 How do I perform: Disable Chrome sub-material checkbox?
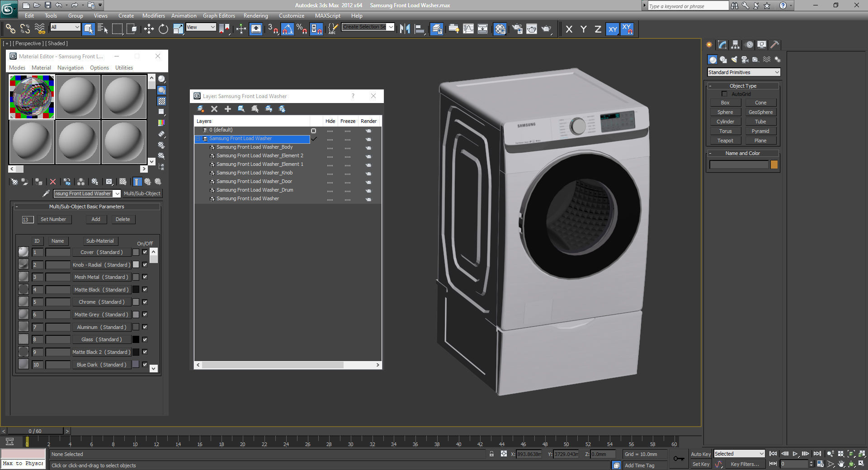pos(145,302)
